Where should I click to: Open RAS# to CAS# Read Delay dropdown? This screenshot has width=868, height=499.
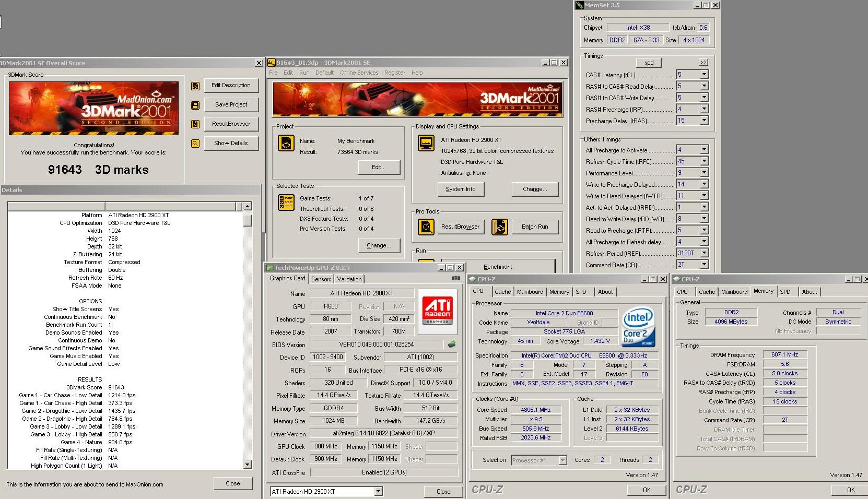pyautogui.click(x=704, y=86)
